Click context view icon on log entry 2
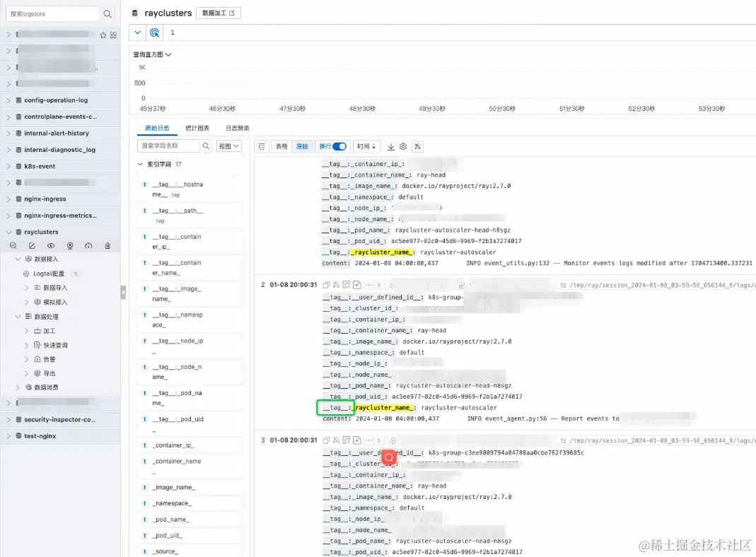 point(347,285)
